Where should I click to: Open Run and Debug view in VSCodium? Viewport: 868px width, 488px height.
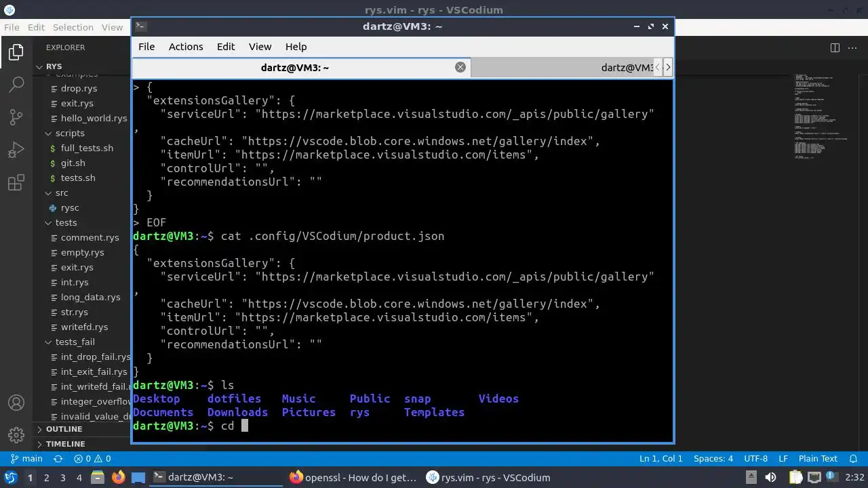point(16,150)
